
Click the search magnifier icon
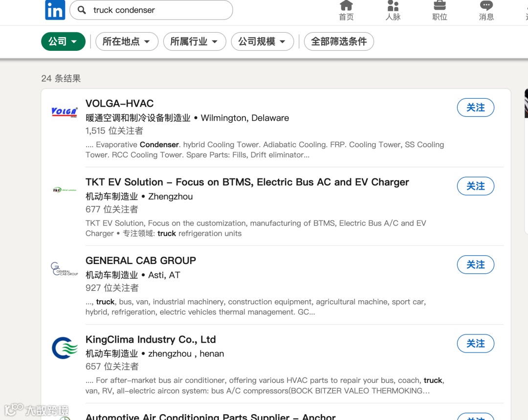[x=82, y=10]
